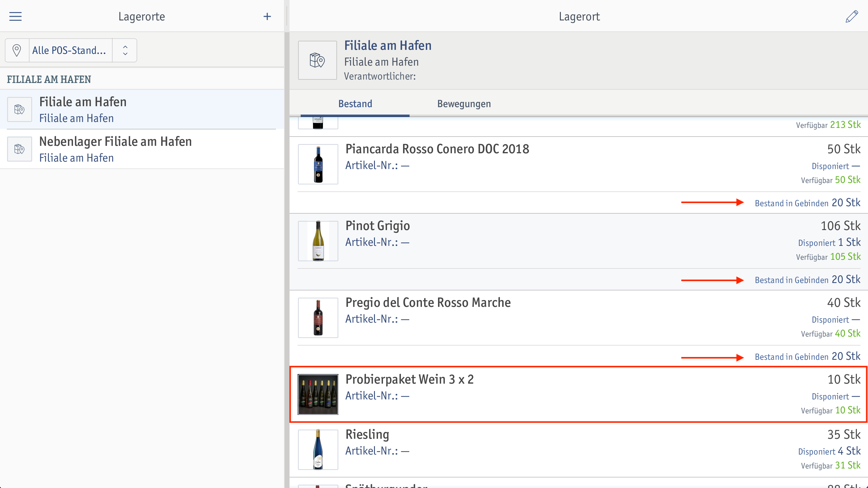The image size is (868, 488).
Task: Click 50 Stk total for Piancarda
Action: [844, 149]
